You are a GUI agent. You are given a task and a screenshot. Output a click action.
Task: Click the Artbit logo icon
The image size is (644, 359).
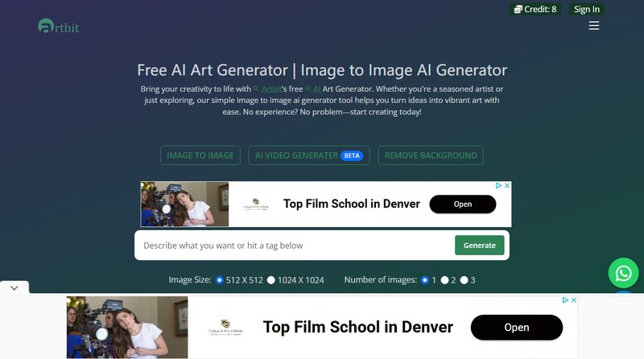click(47, 26)
